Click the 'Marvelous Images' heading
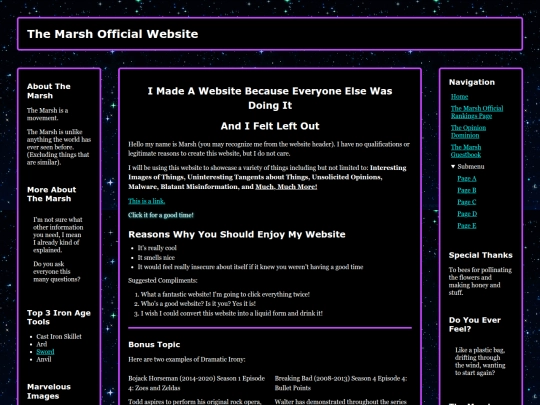The image size is (540, 405). point(49,391)
